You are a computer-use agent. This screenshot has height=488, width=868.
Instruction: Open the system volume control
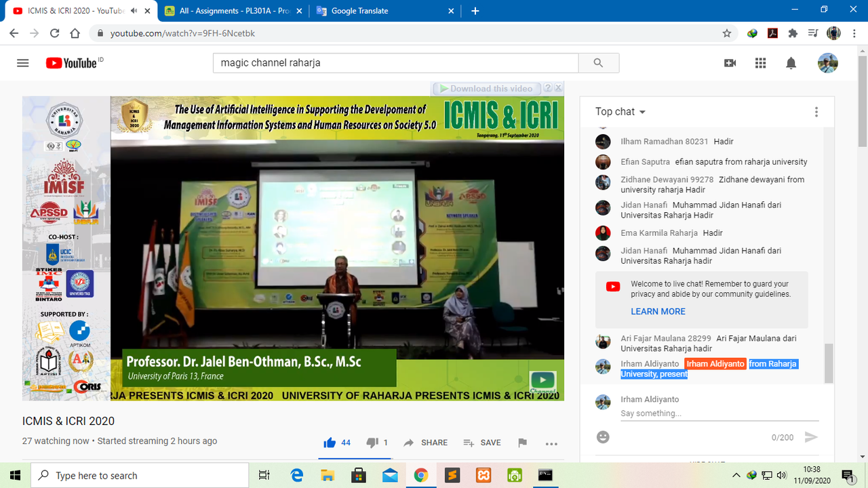pyautogui.click(x=782, y=475)
